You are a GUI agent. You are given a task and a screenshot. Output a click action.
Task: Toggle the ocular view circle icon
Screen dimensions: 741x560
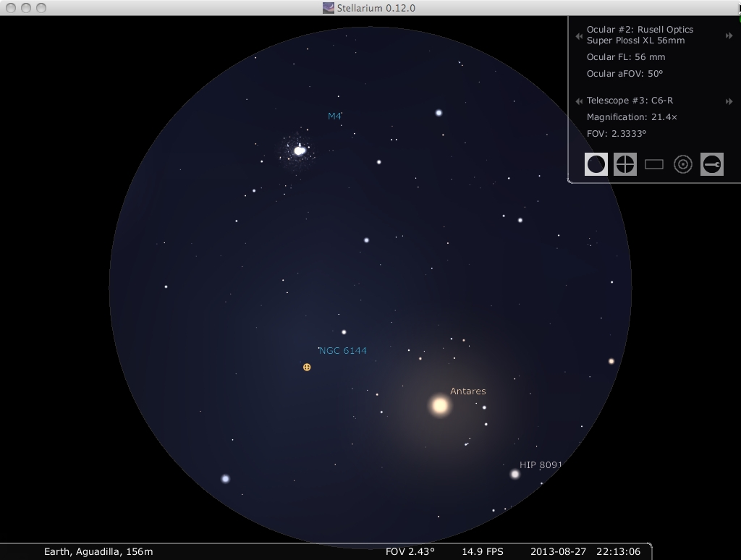596,165
